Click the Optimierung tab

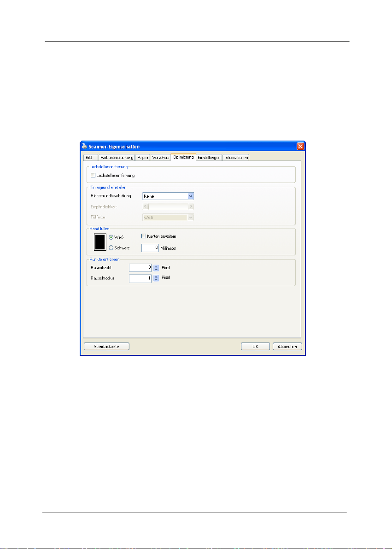(183, 157)
